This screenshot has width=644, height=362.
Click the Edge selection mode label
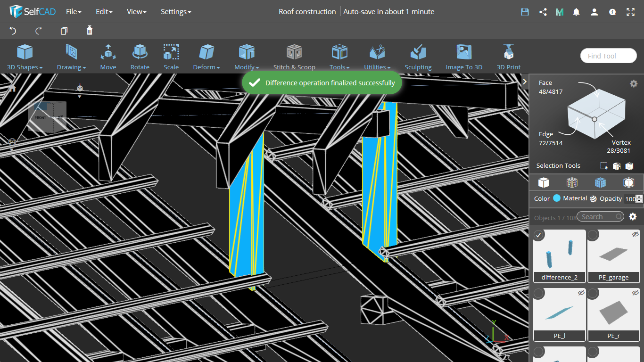click(x=546, y=134)
